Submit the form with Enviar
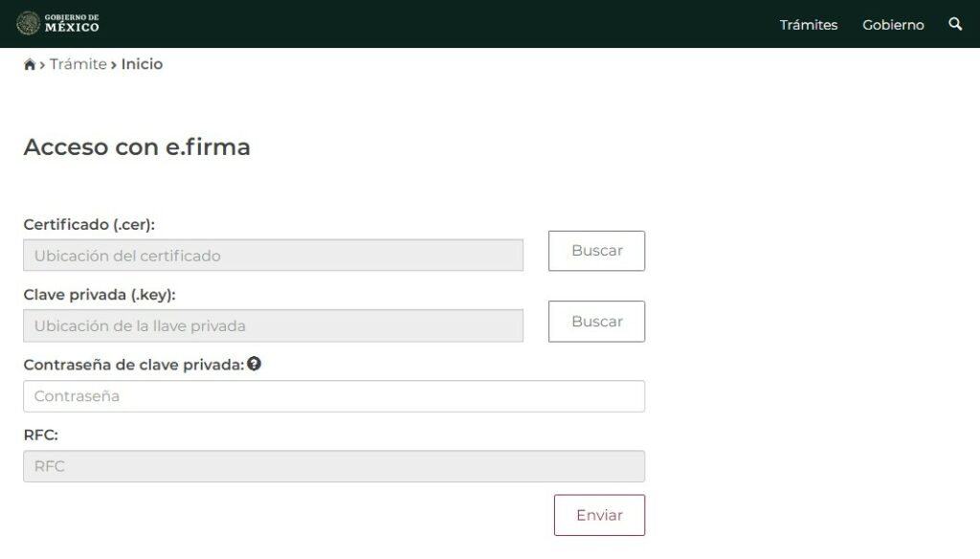980x559 pixels. click(599, 515)
